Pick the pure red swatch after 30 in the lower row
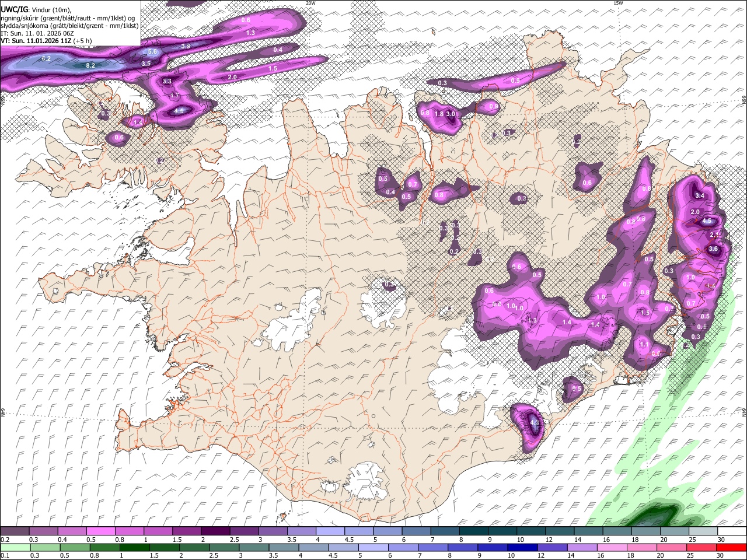The width and height of the screenshot is (747, 560). click(731, 548)
